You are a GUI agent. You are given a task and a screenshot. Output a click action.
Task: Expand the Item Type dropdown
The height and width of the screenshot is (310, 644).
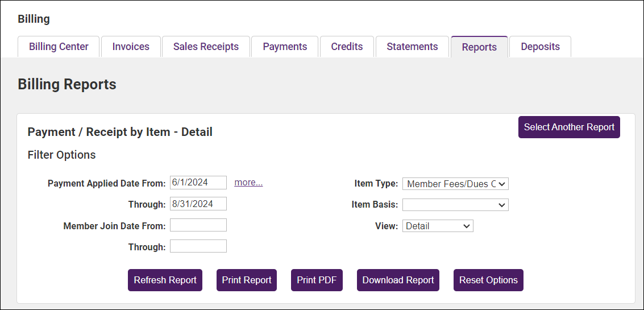point(455,184)
